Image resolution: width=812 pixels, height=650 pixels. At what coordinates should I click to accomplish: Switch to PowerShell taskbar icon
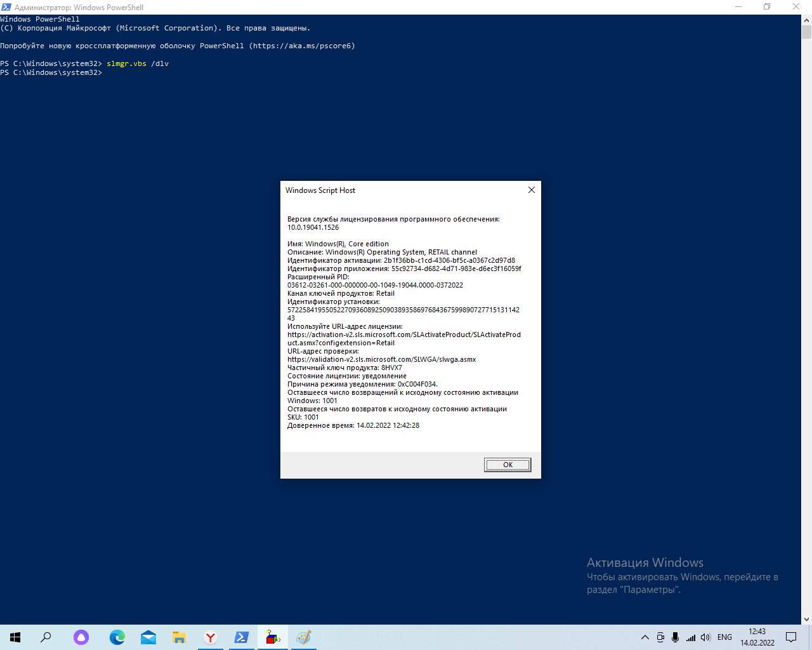pyautogui.click(x=242, y=637)
